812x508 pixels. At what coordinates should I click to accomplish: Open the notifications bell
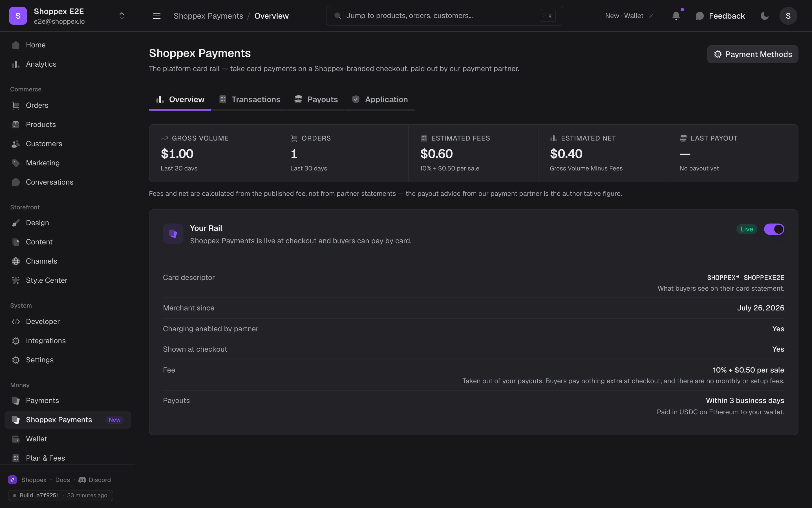point(676,16)
